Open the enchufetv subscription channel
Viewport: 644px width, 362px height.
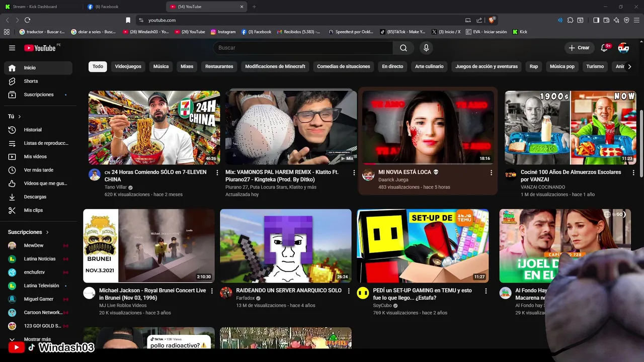coord(38,272)
